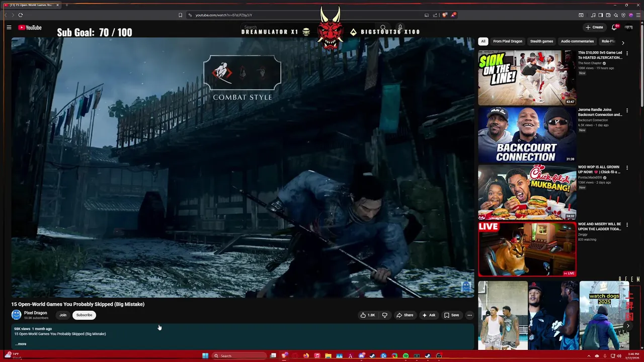
Task: Click the browser back arrow
Action: coord(6,15)
